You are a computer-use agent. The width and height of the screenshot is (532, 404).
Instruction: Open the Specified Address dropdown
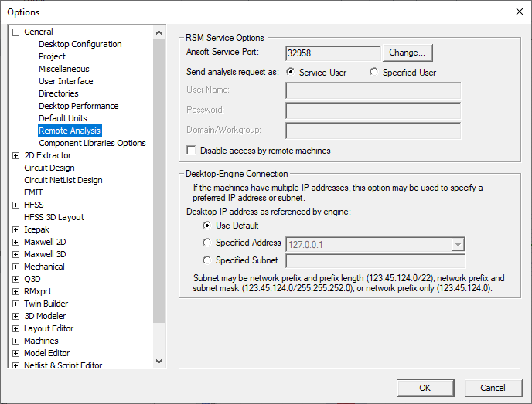click(458, 244)
